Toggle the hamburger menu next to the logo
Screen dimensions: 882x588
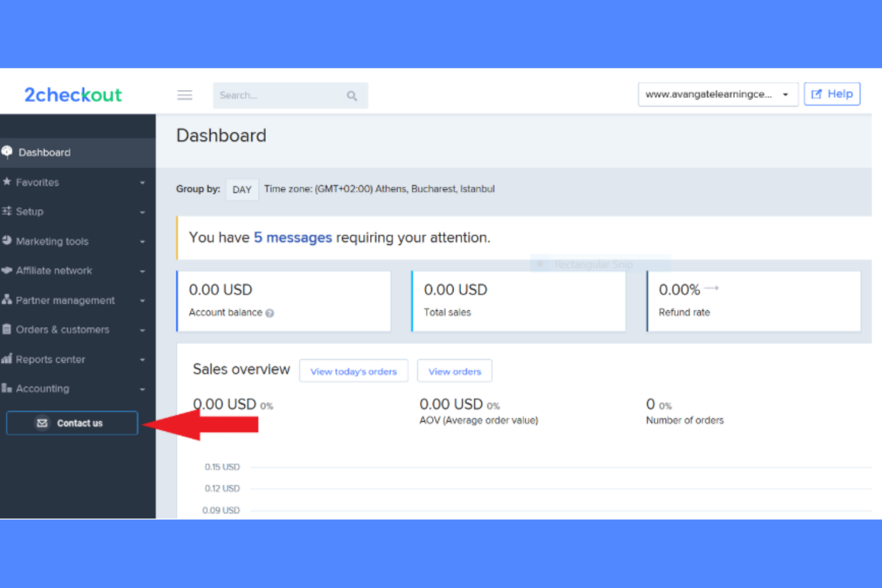click(185, 95)
